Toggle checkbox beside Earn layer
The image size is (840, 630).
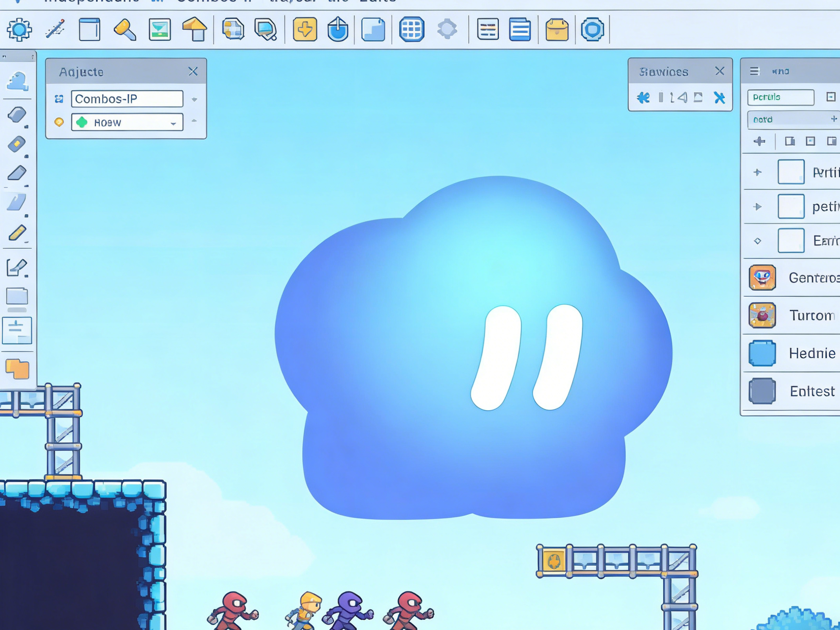tap(791, 241)
